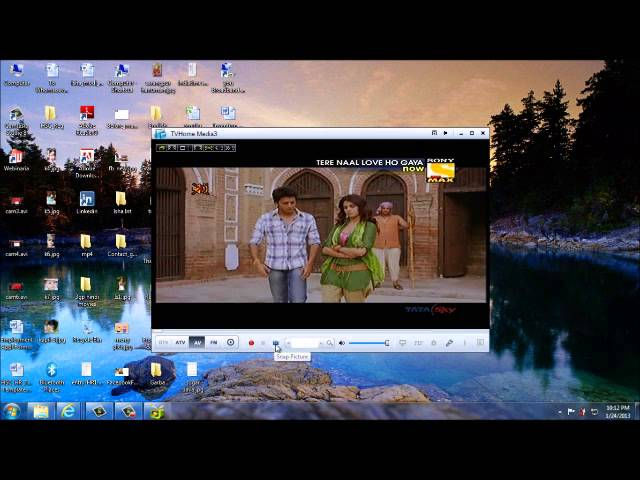This screenshot has height=480, width=640.
Task: Click the circular disc mode button
Action: click(x=231, y=342)
